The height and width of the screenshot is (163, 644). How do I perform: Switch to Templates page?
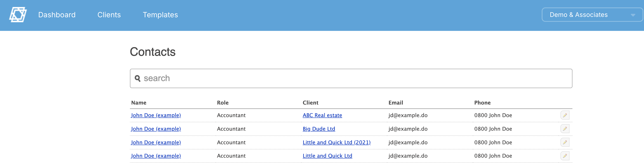(x=160, y=15)
